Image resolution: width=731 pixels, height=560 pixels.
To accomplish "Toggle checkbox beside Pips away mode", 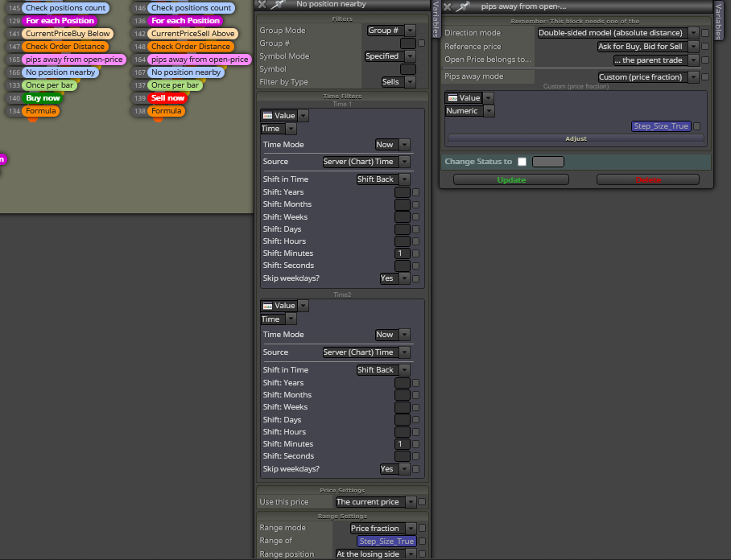I will click(705, 77).
